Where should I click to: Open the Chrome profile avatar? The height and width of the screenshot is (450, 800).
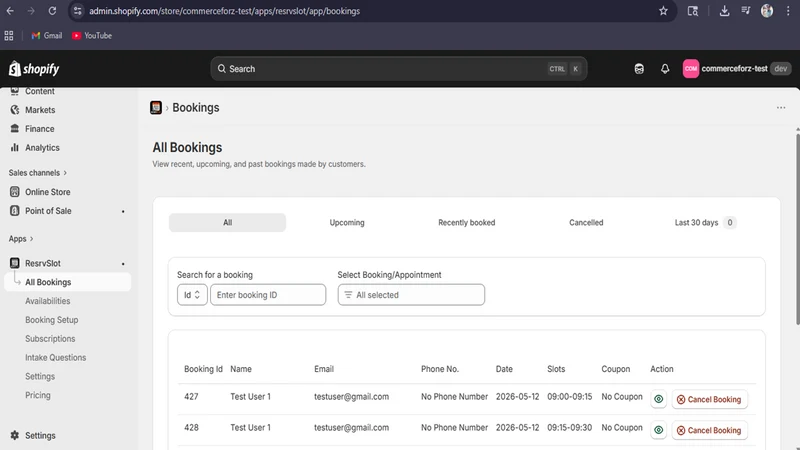[x=766, y=11]
